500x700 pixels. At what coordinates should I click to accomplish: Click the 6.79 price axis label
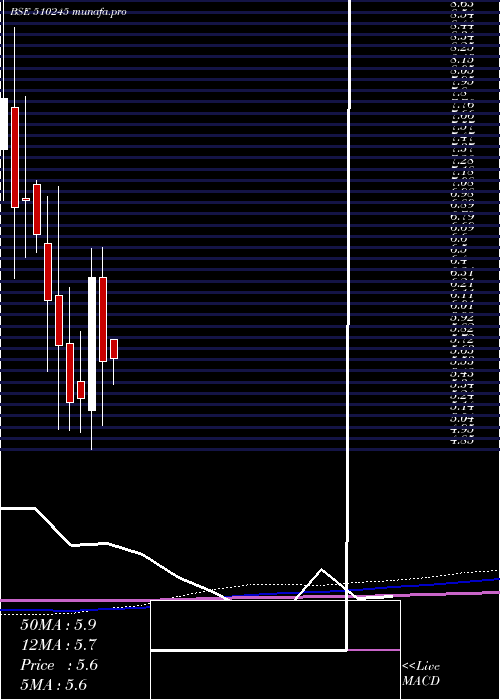462,217
